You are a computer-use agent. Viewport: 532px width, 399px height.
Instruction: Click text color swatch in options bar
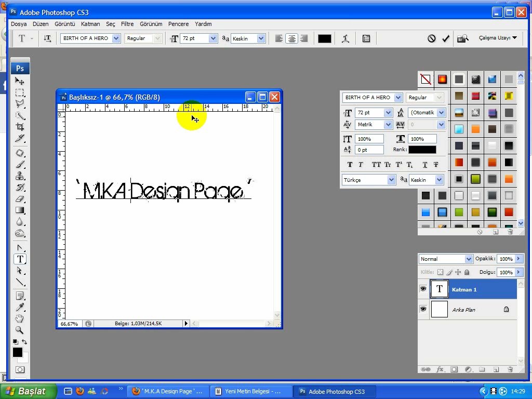(324, 38)
